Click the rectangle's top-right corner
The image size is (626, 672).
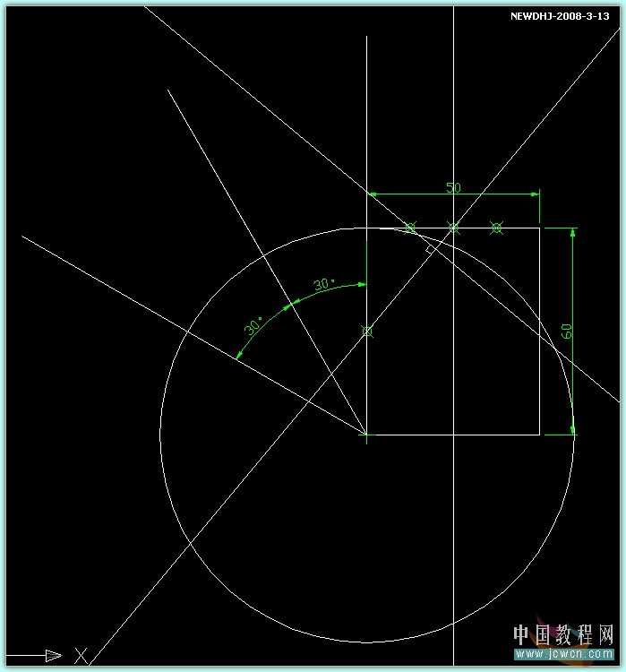tap(539, 228)
